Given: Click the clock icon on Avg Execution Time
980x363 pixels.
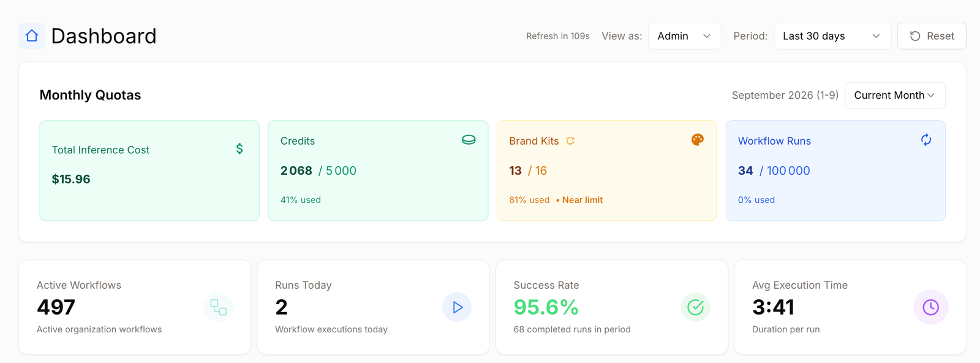Looking at the screenshot, I should pos(931,307).
